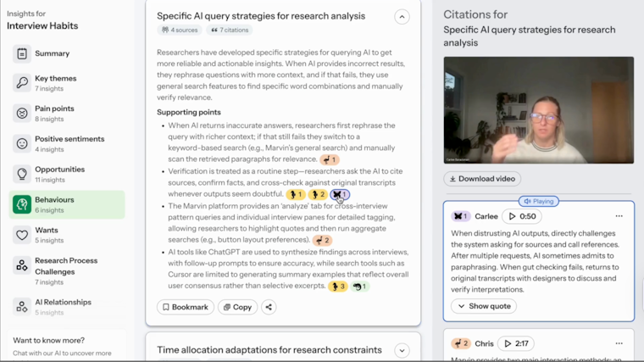Copy the insight text
Image resolution: width=644 pixels, height=362 pixels.
pos(237,307)
